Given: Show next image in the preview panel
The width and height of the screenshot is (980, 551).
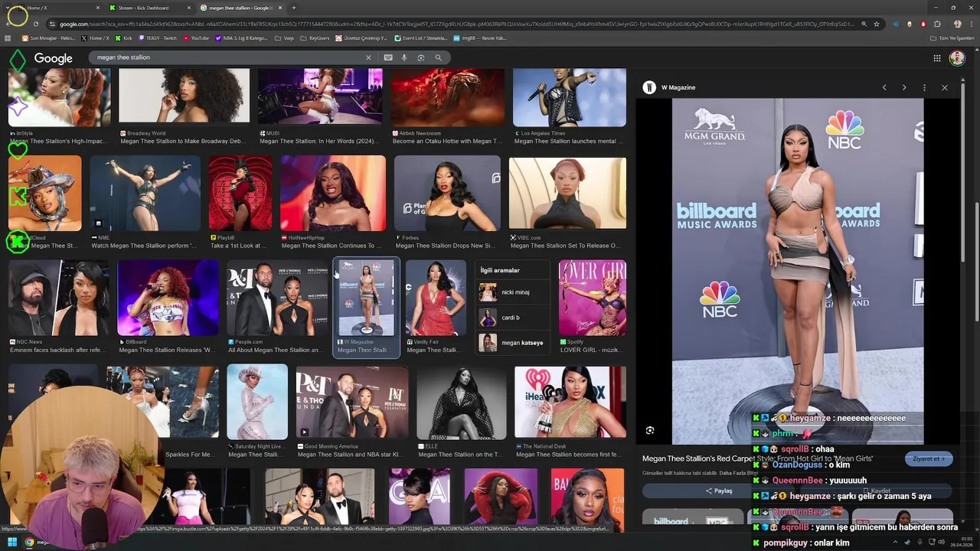Looking at the screenshot, I should [x=904, y=87].
